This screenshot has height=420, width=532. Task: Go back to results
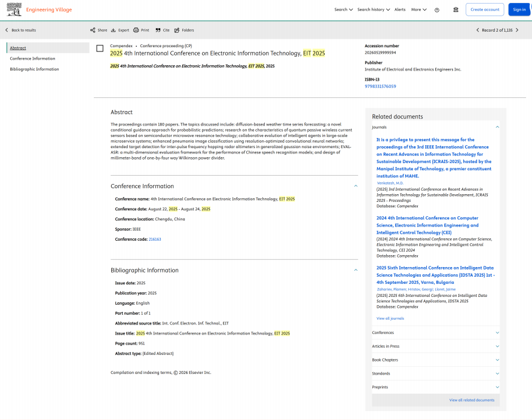click(21, 30)
